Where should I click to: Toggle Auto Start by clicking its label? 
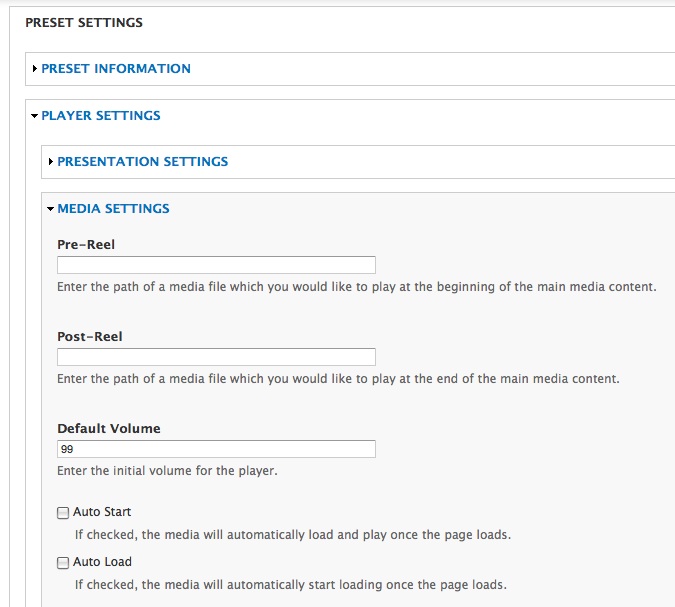point(102,512)
